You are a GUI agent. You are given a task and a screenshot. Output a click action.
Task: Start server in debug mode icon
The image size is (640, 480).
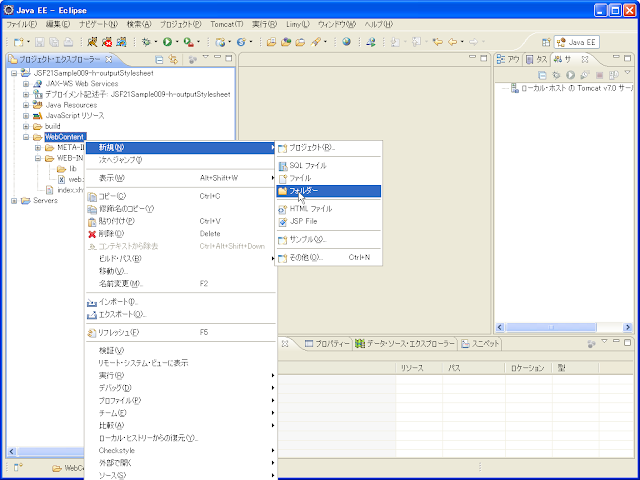(x=556, y=75)
